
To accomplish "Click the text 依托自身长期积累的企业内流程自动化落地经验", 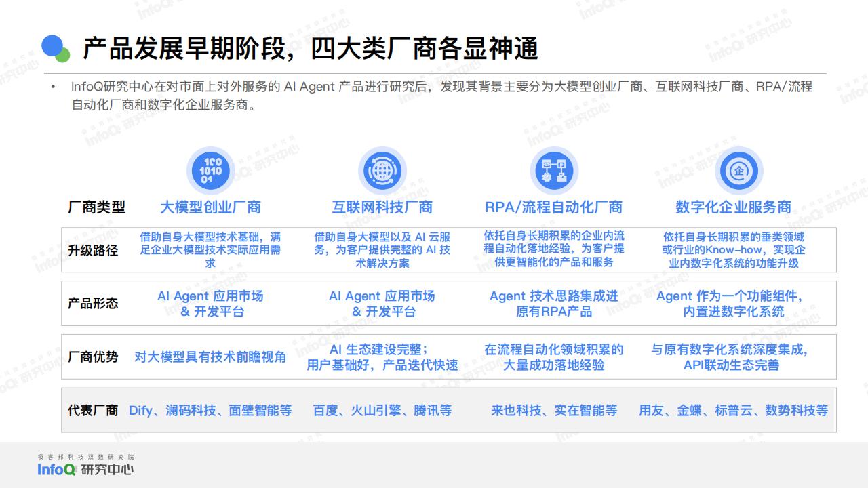I will [554, 242].
